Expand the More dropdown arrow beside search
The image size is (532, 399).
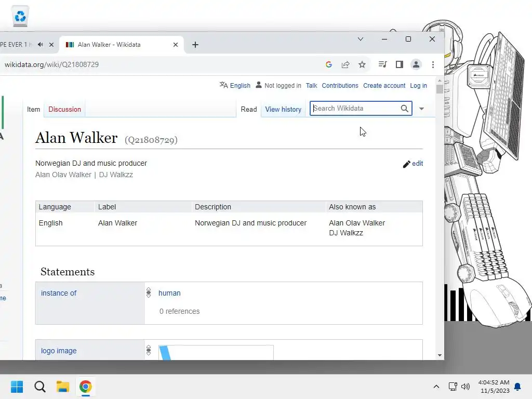421,109
